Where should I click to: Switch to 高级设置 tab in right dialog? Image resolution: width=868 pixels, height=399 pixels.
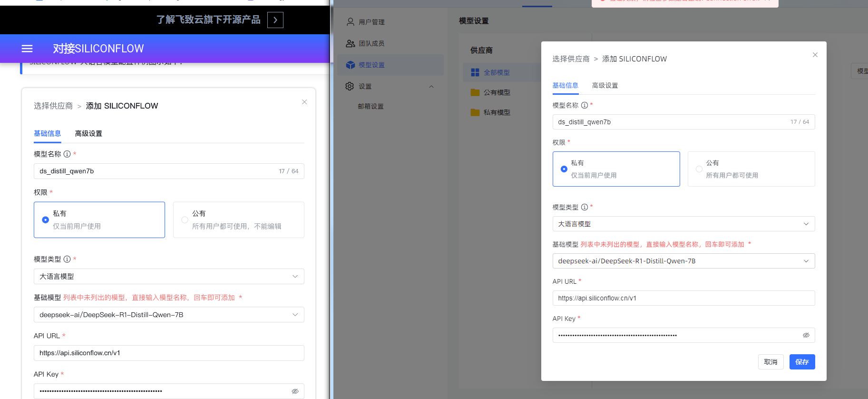point(605,85)
